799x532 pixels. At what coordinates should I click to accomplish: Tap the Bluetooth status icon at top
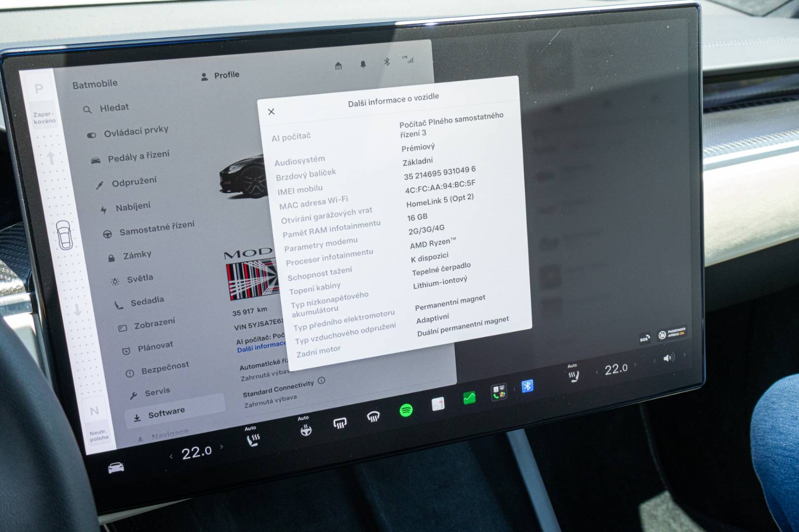(387, 62)
